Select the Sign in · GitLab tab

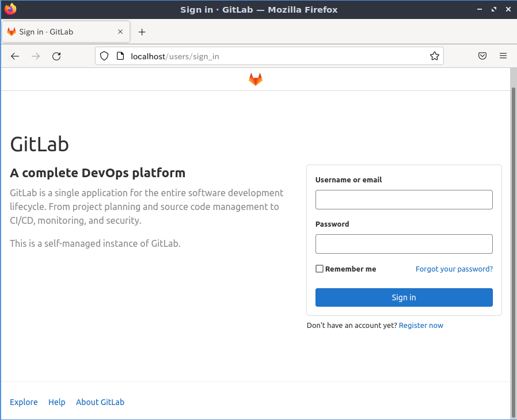tap(66, 32)
